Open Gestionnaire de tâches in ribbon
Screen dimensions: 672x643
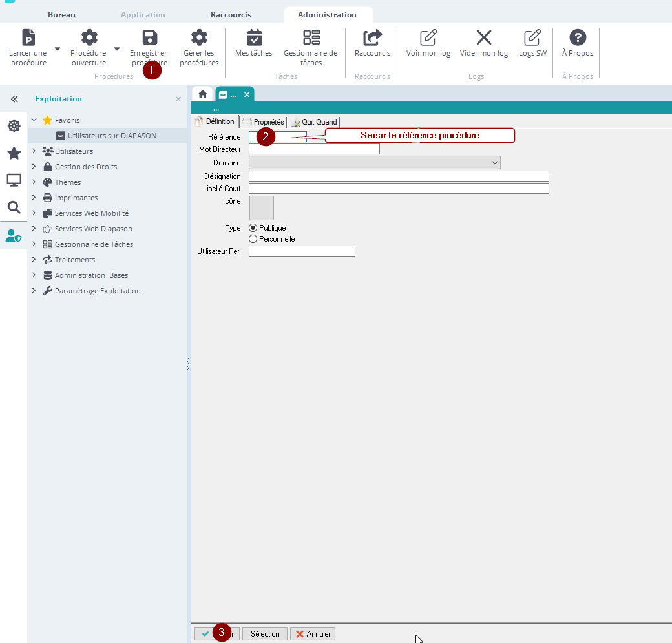311,38
